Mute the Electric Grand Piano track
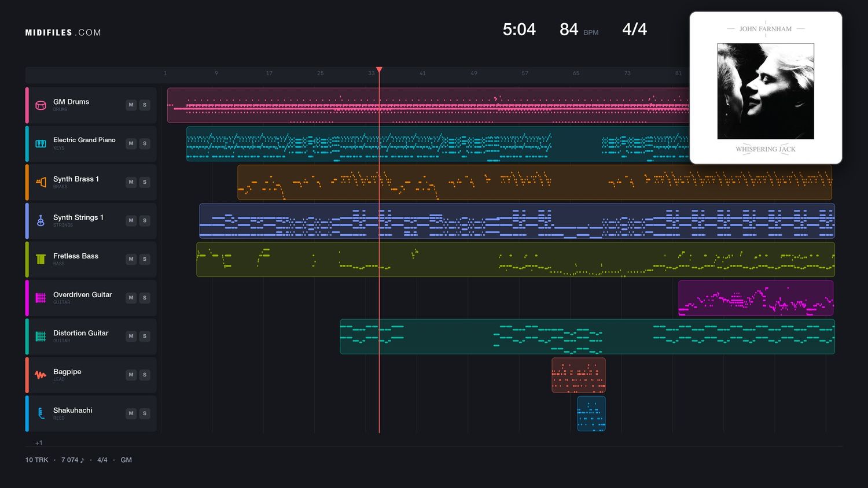 point(131,143)
